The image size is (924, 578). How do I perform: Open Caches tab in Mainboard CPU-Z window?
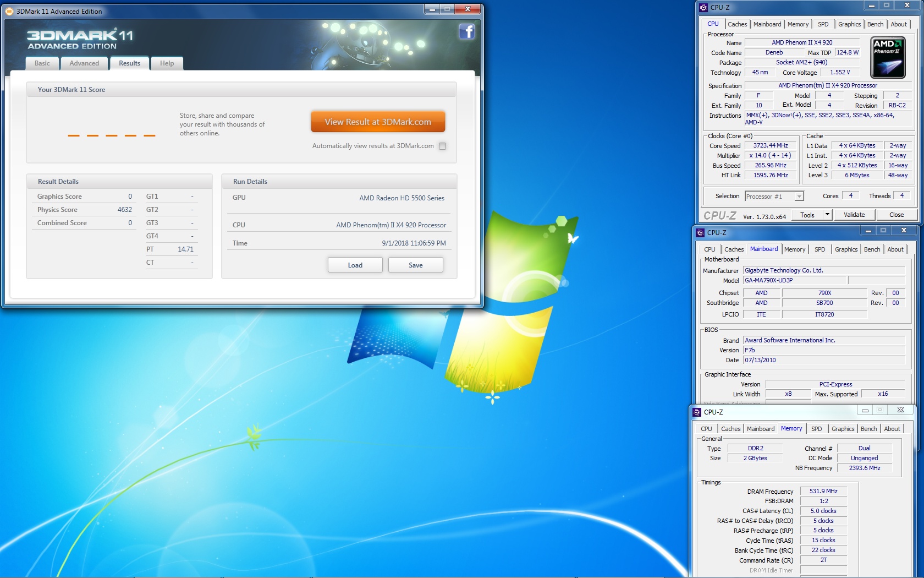pos(734,249)
